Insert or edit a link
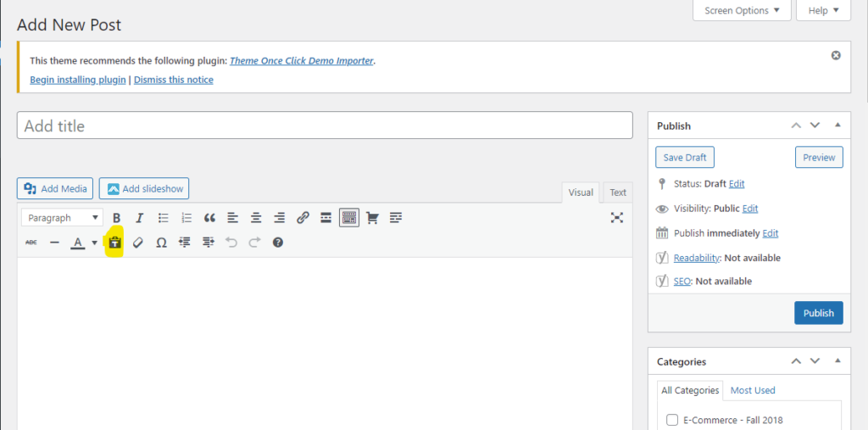The image size is (868, 430). [303, 218]
